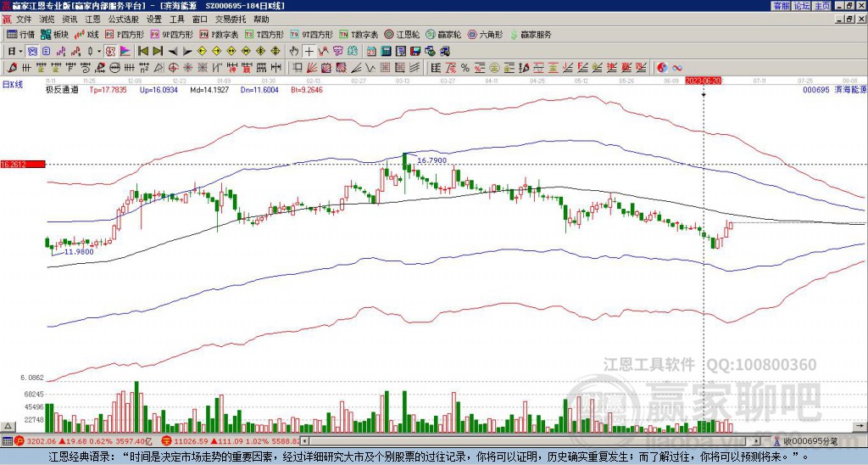
Task: Open the P四方形 tool
Action: point(125,34)
